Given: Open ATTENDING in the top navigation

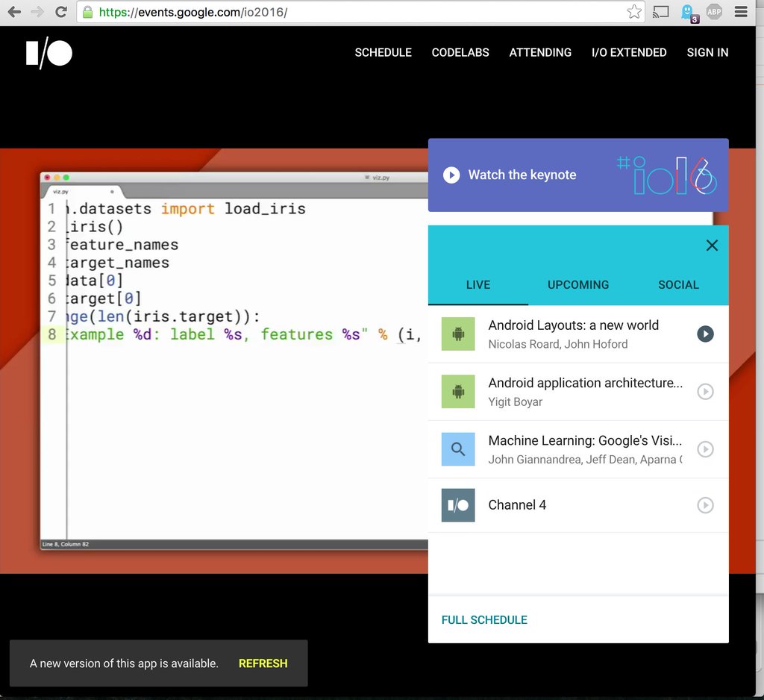Looking at the screenshot, I should 540,53.
